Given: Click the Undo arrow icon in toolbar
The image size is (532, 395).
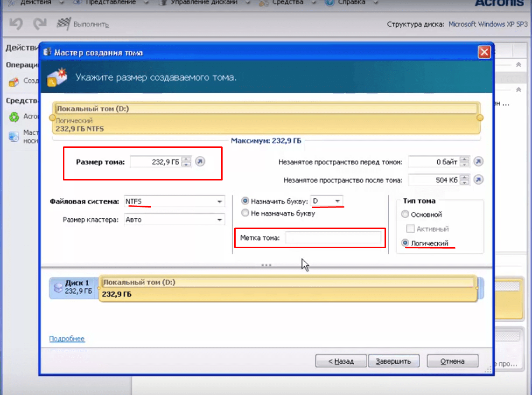Looking at the screenshot, I should tap(15, 24).
